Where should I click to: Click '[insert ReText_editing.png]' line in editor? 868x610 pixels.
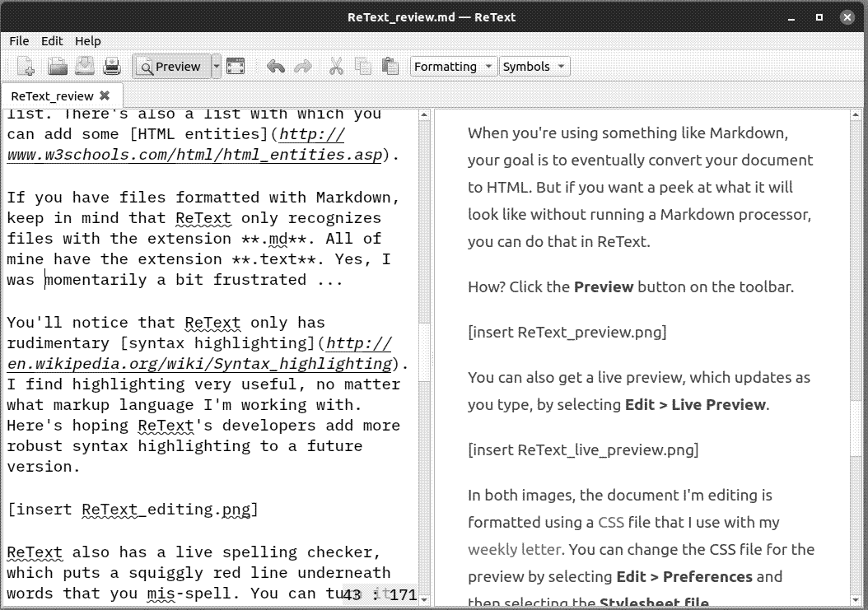(x=133, y=510)
